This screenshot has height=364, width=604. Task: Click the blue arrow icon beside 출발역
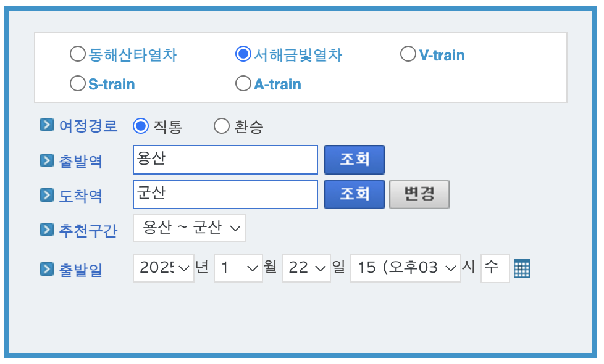click(46, 159)
